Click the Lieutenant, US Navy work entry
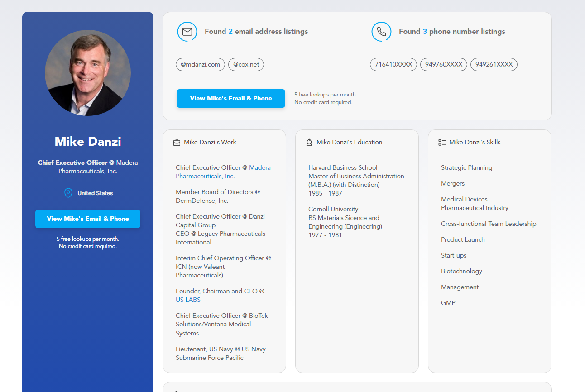The height and width of the screenshot is (392, 585). click(221, 354)
